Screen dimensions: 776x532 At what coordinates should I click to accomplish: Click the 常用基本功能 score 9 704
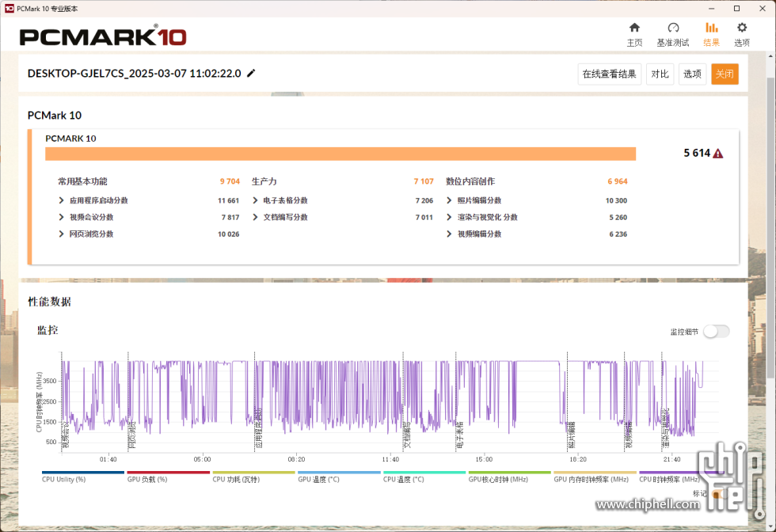tap(230, 181)
